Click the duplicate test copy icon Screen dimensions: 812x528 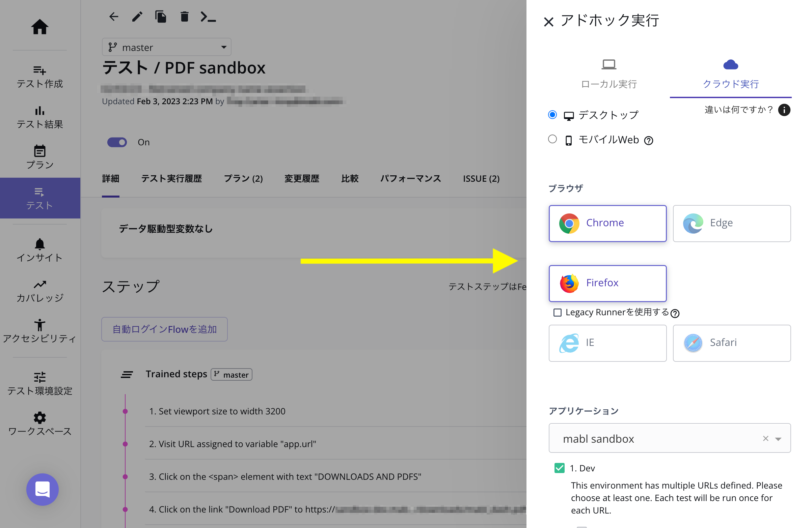coord(161,17)
